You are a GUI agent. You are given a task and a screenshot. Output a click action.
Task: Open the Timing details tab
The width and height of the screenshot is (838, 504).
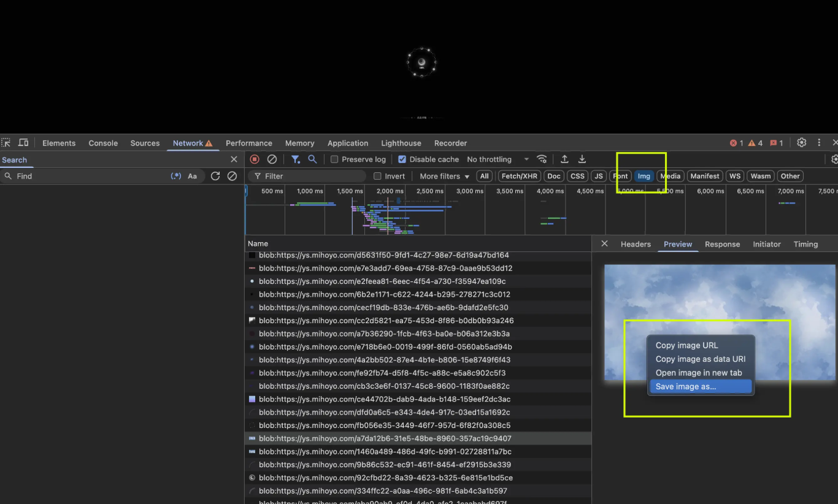[x=805, y=244]
